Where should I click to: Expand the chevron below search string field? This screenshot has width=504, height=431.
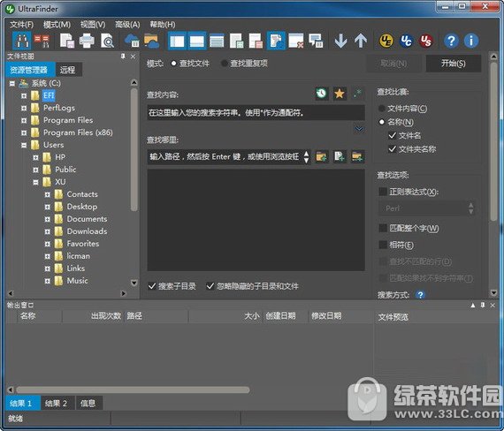tap(359, 129)
